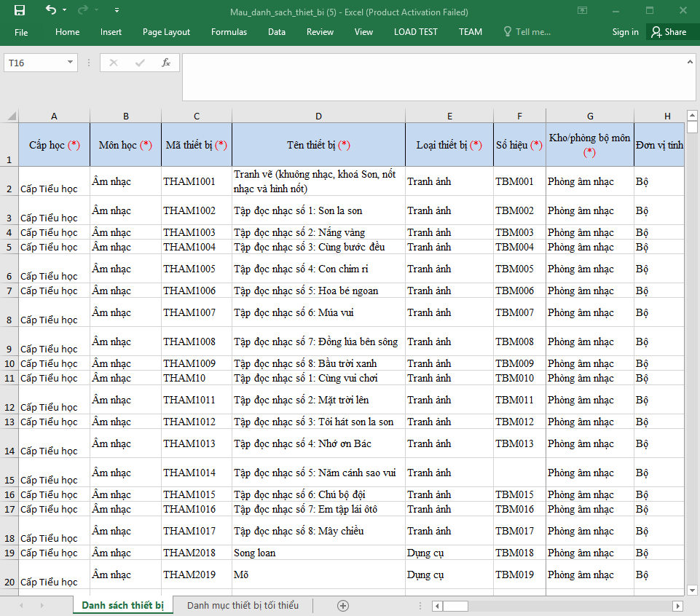
Task: Open the Formulas ribbon tab
Action: (229, 32)
